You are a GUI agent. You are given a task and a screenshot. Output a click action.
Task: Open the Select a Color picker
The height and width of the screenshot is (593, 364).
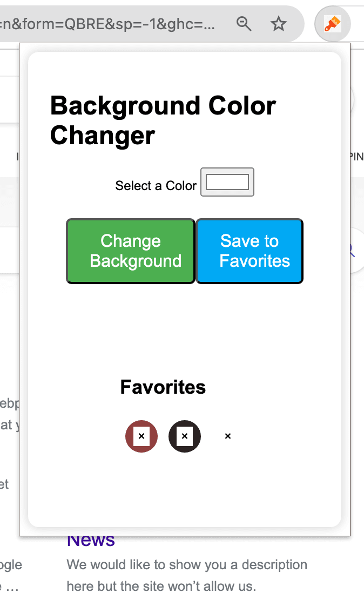click(227, 182)
